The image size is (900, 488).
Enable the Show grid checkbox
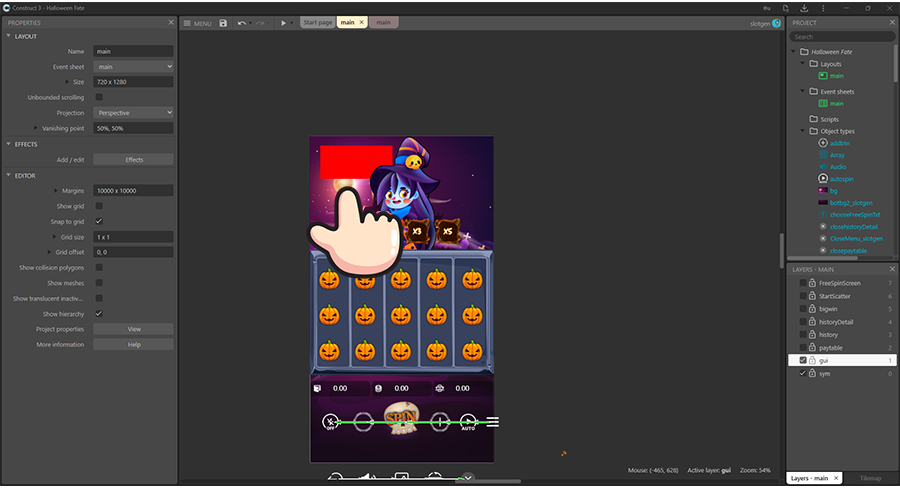click(98, 206)
